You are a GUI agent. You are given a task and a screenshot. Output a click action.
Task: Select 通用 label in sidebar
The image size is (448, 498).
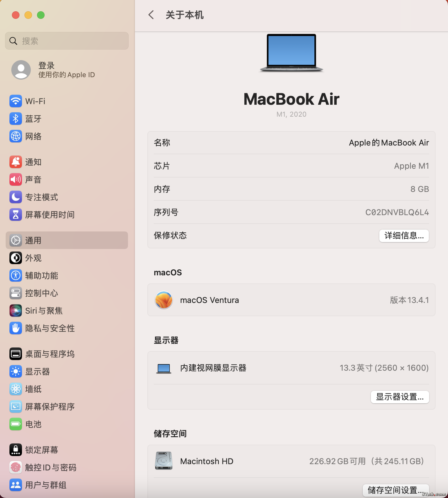[33, 240]
